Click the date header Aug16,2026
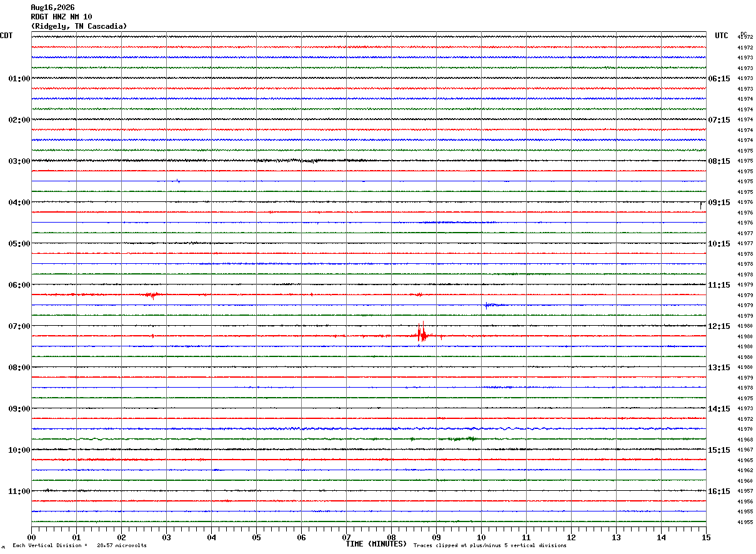The width and height of the screenshot is (756, 554). point(52,8)
